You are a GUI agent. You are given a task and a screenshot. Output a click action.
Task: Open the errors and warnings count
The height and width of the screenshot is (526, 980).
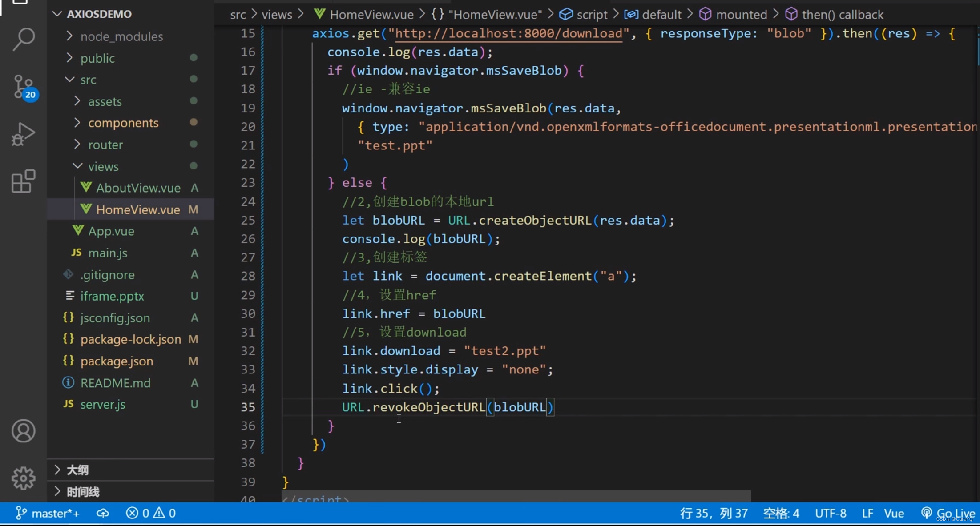151,514
